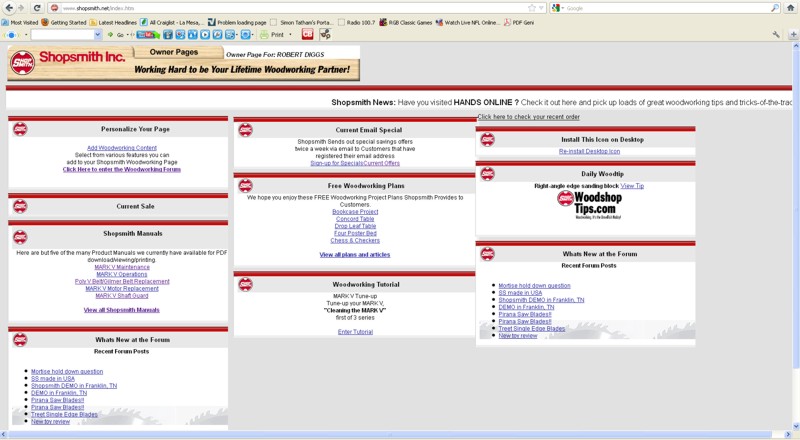The image size is (800, 440).
Task: Click in the toolbar search input field
Action: (x=62, y=35)
